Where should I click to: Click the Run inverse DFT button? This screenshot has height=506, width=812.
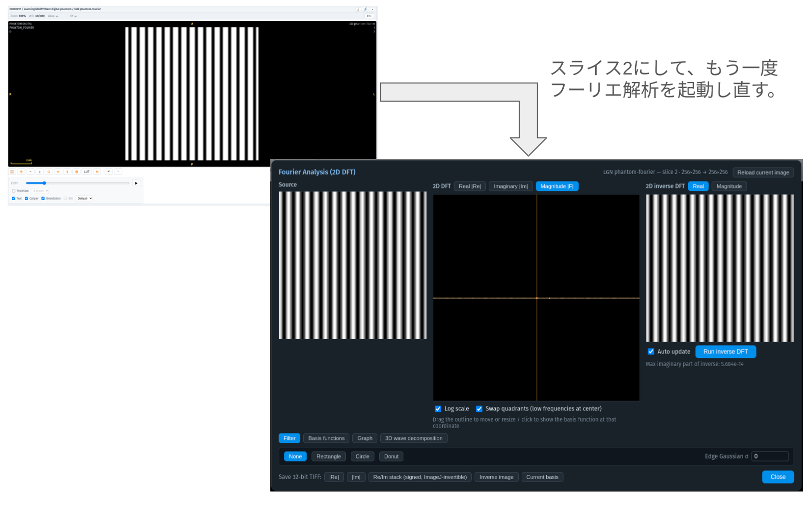(726, 351)
